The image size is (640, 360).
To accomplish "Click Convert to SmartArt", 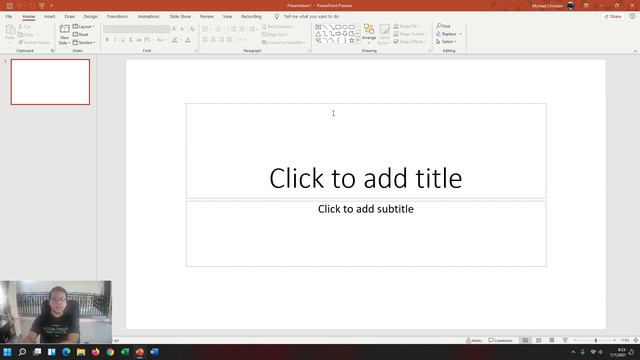I will pos(284,42).
